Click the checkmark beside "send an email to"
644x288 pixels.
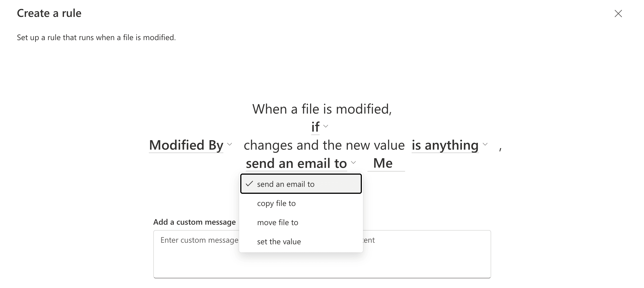249,184
